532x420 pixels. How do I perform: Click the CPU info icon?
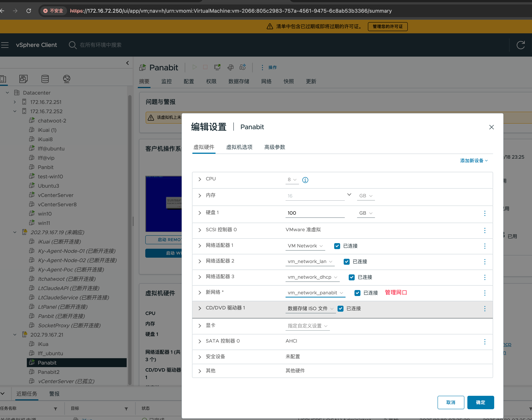coord(305,180)
